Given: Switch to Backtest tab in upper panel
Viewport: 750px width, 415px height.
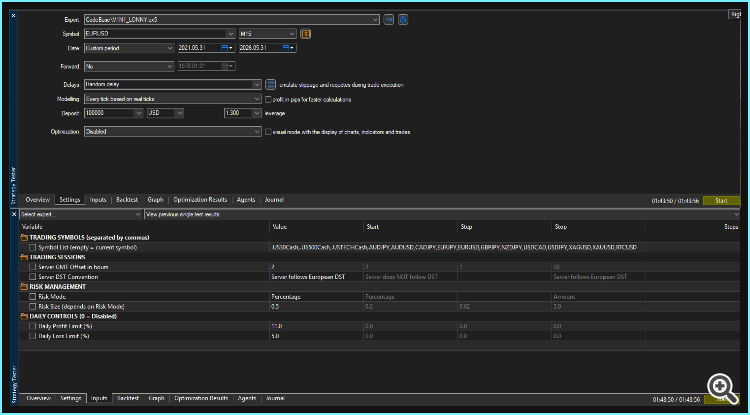Looking at the screenshot, I should [x=127, y=200].
